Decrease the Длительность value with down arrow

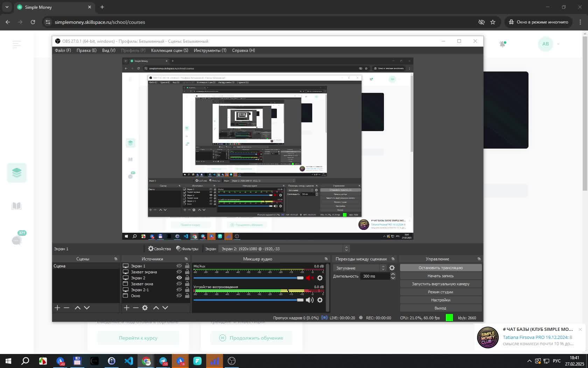pyautogui.click(x=393, y=278)
